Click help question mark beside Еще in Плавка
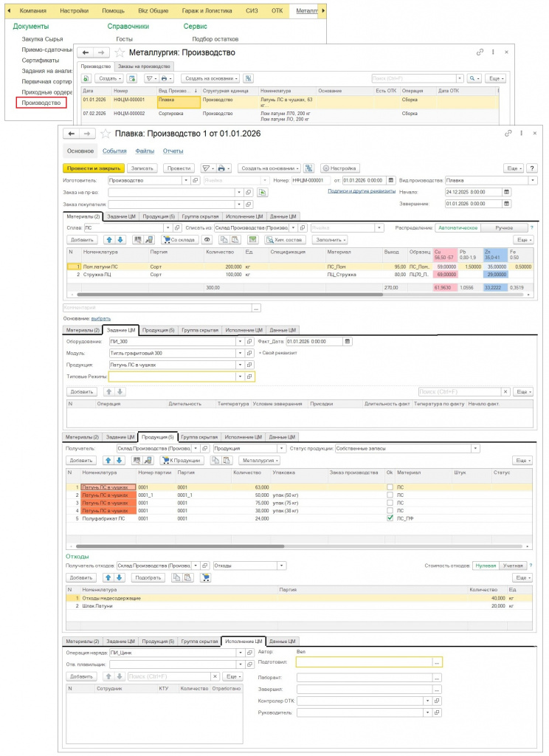This screenshot has height=756, width=549. coord(531,168)
